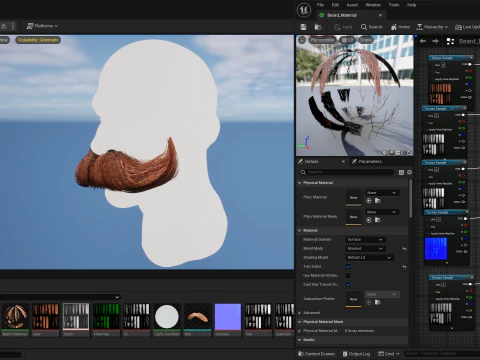
Task: Open the preview viewport options hamburger menu
Action: tap(302, 40)
